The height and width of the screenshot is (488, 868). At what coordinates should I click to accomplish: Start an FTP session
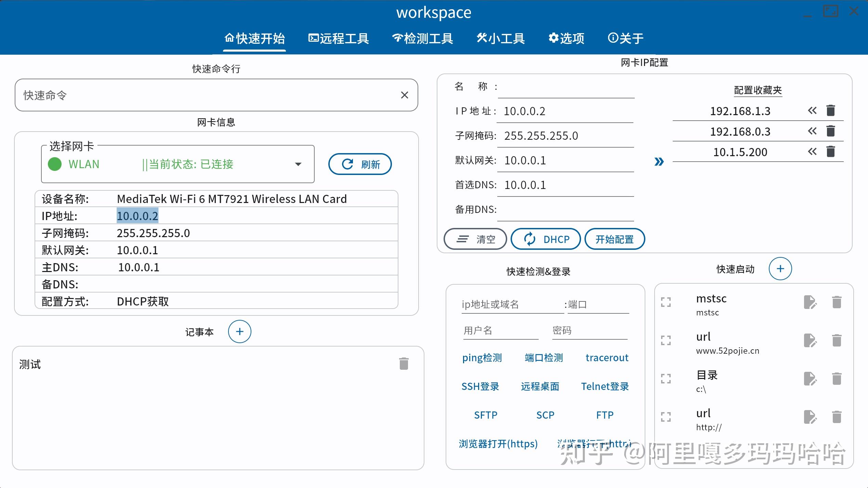click(x=605, y=415)
